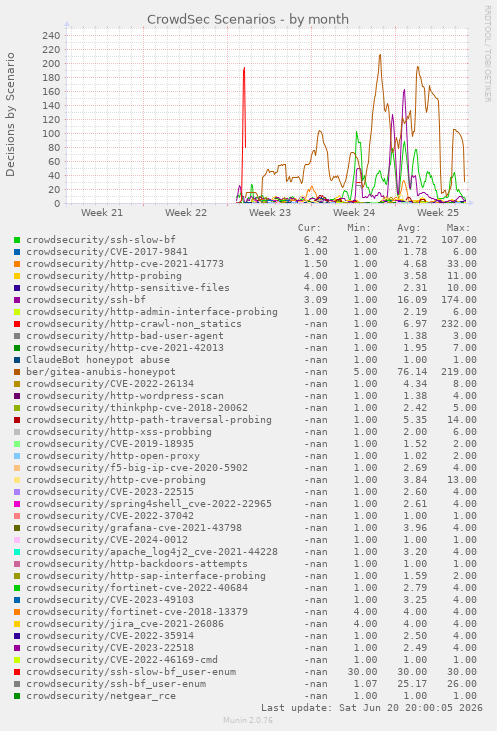This screenshot has height=731, width=497.
Task: Click the green swatch for crowdsecurity/ssh-slow-bf
Action: (17, 240)
